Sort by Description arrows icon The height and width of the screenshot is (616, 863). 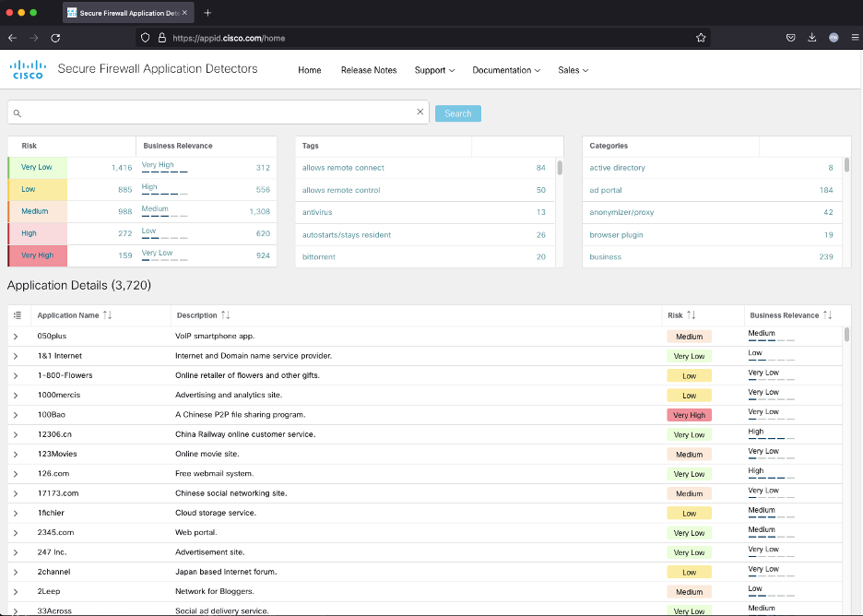[x=226, y=315]
